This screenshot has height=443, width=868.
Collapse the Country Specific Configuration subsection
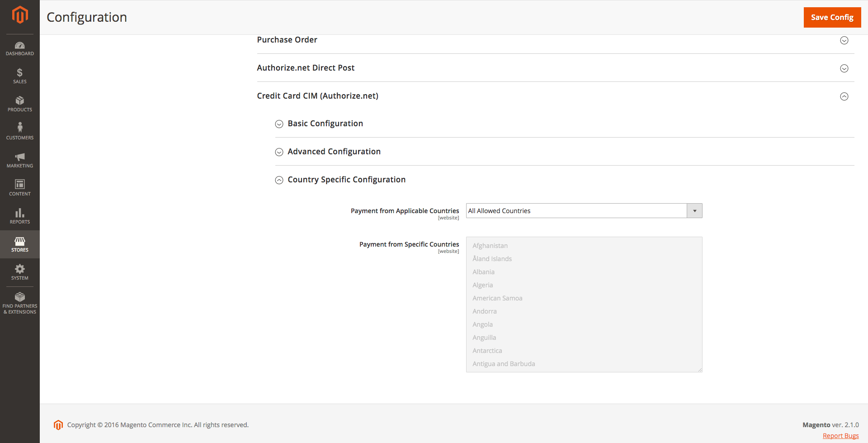point(346,180)
